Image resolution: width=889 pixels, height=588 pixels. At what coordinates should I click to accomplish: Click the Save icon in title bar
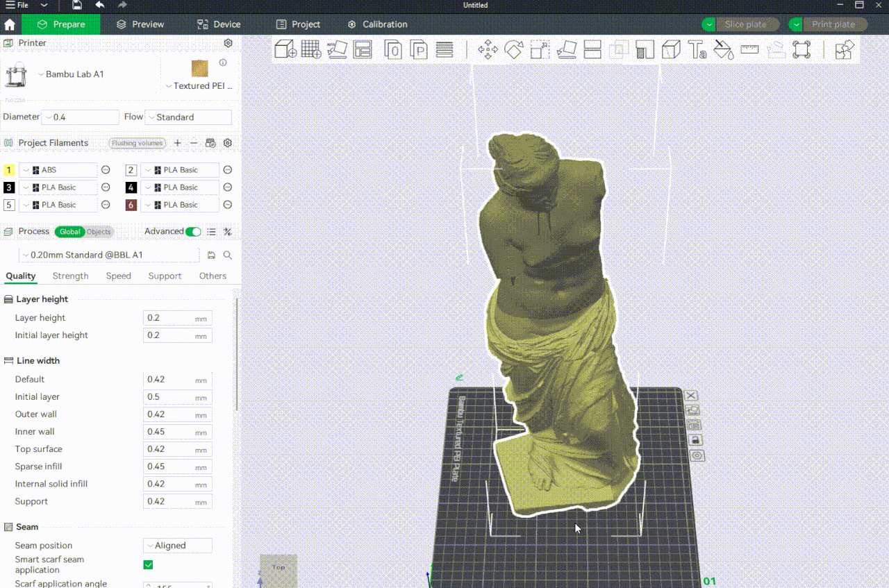(x=77, y=5)
